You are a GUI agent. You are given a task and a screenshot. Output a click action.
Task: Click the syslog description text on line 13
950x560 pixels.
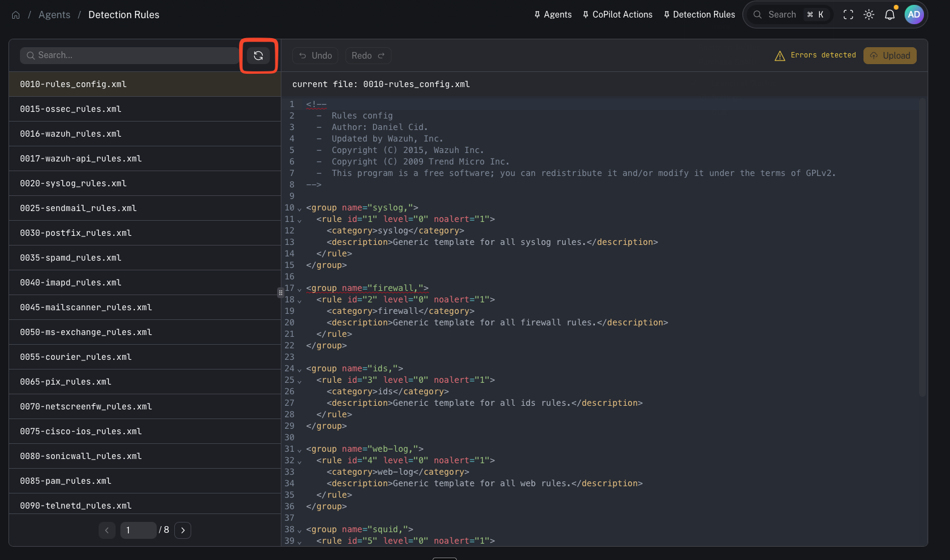coord(490,242)
